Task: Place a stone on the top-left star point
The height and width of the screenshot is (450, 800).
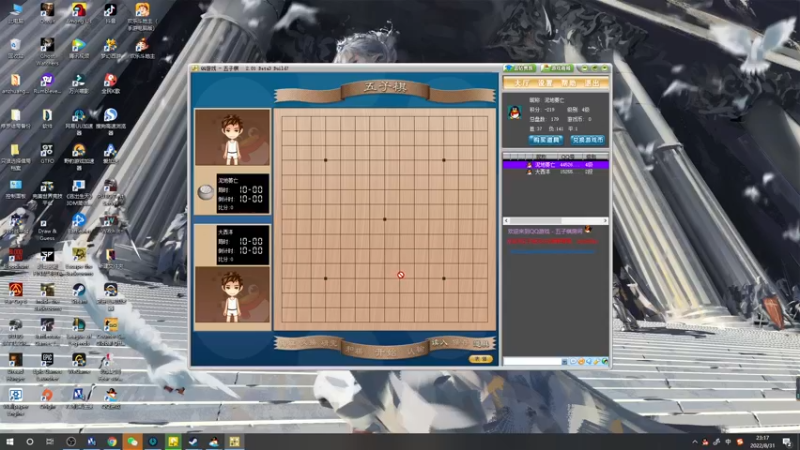Action: (x=326, y=160)
